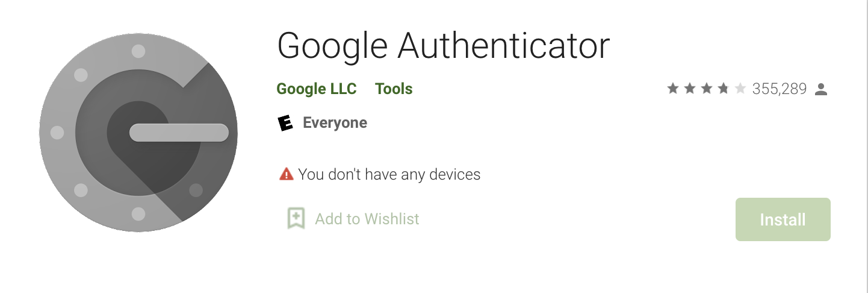868x293 pixels.
Task: Select the third rating star
Action: click(x=707, y=89)
